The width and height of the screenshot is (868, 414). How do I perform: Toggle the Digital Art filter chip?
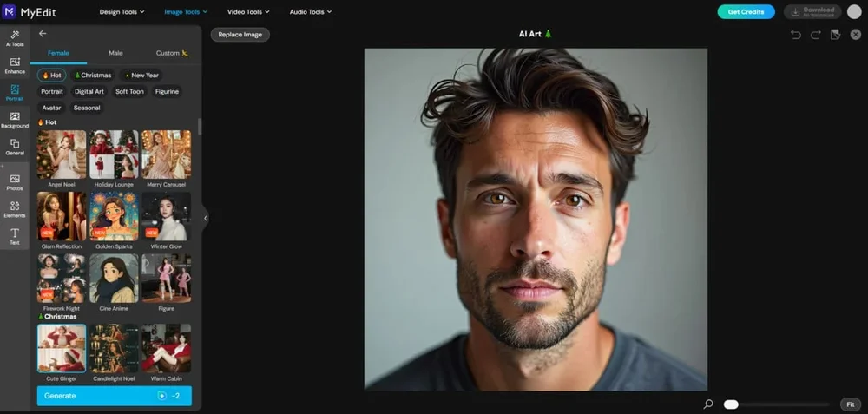pyautogui.click(x=89, y=92)
